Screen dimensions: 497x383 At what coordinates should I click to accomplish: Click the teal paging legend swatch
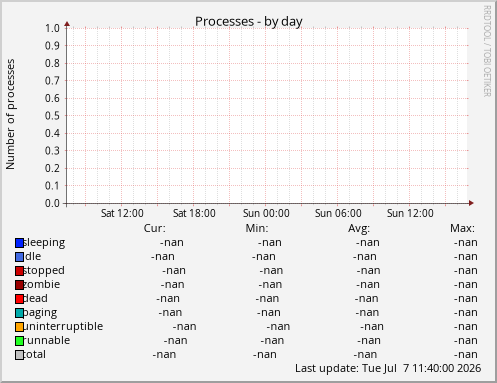19,313
